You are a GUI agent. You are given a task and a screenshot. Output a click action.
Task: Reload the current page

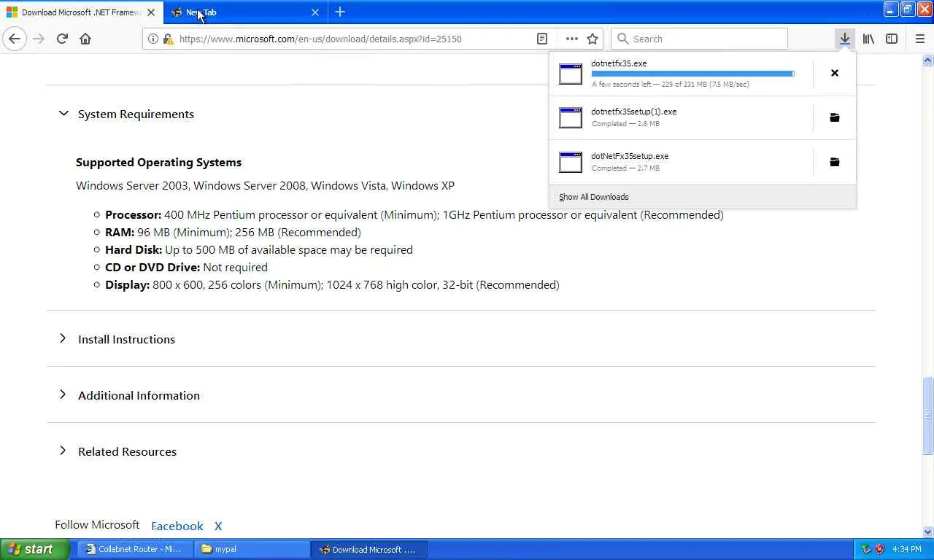click(x=62, y=39)
